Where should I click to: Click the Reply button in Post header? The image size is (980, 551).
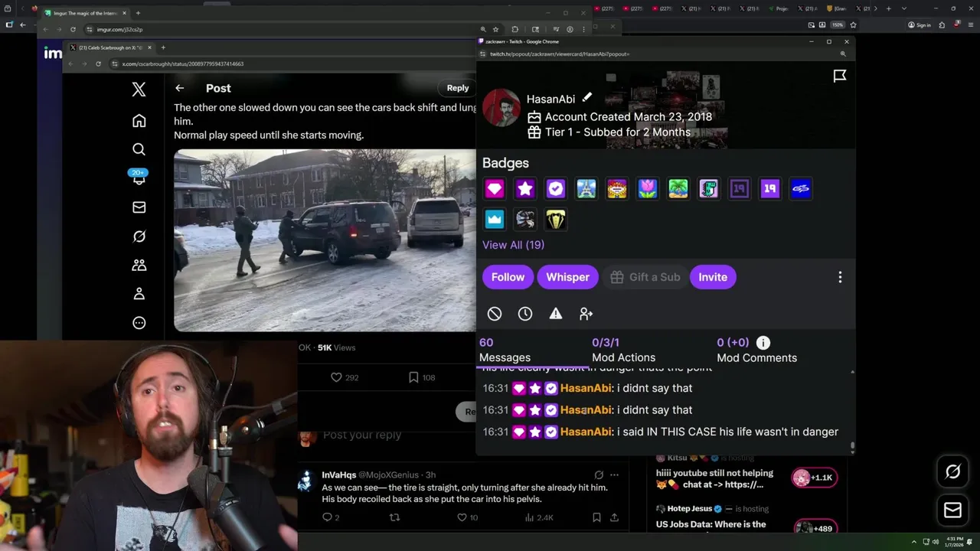coord(458,88)
